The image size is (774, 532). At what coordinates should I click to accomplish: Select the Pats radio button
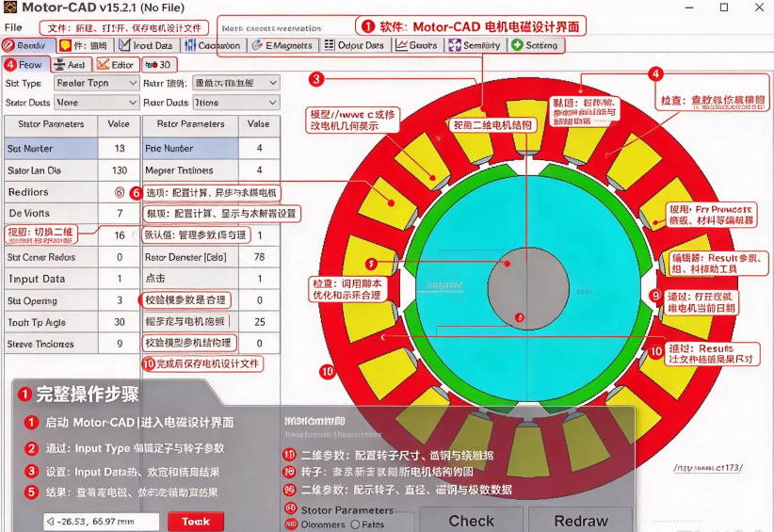click(355, 524)
